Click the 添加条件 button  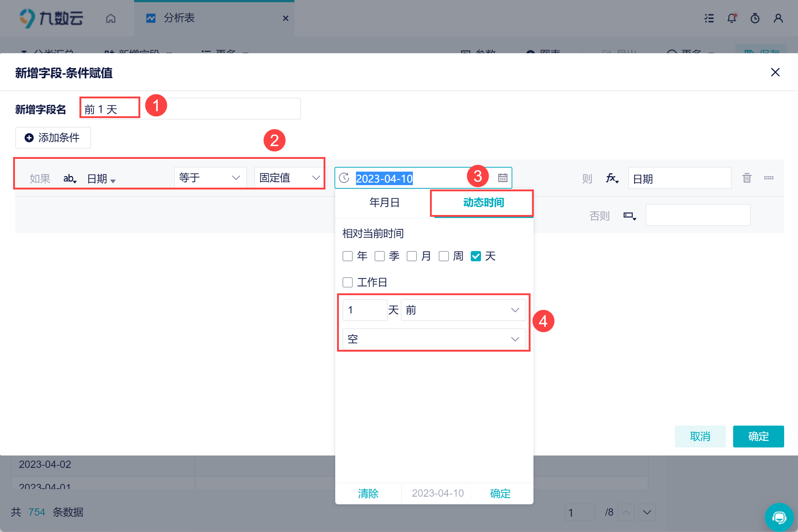pos(53,138)
